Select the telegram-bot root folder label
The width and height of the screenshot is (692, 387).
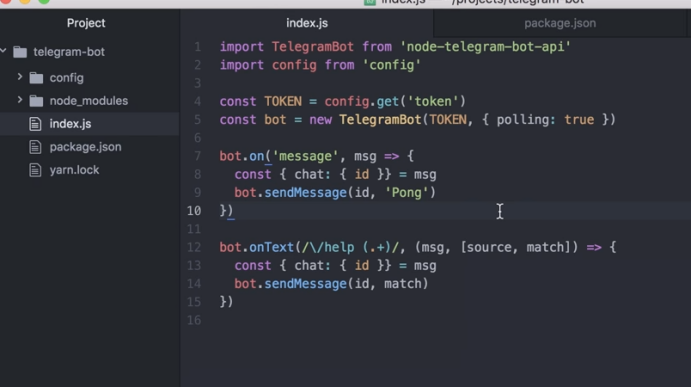pyautogui.click(x=69, y=52)
